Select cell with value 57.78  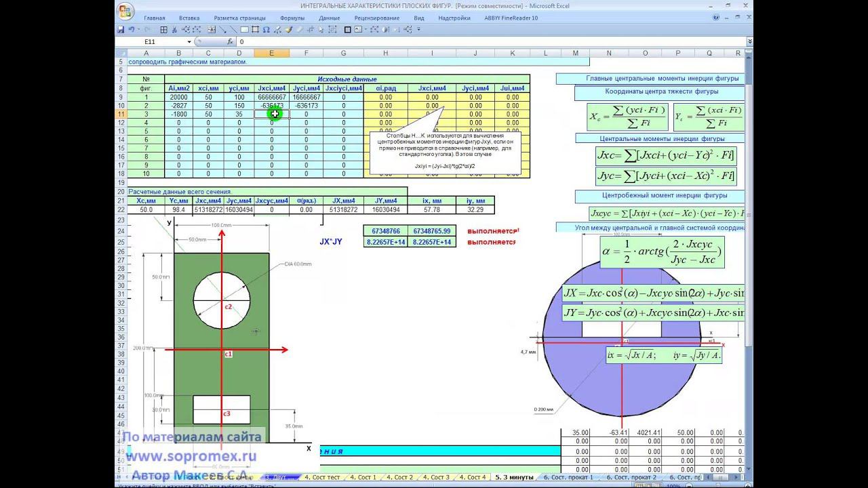pos(432,210)
